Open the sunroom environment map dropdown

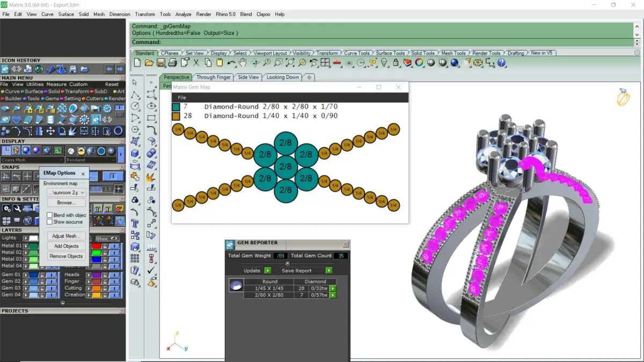click(x=66, y=193)
